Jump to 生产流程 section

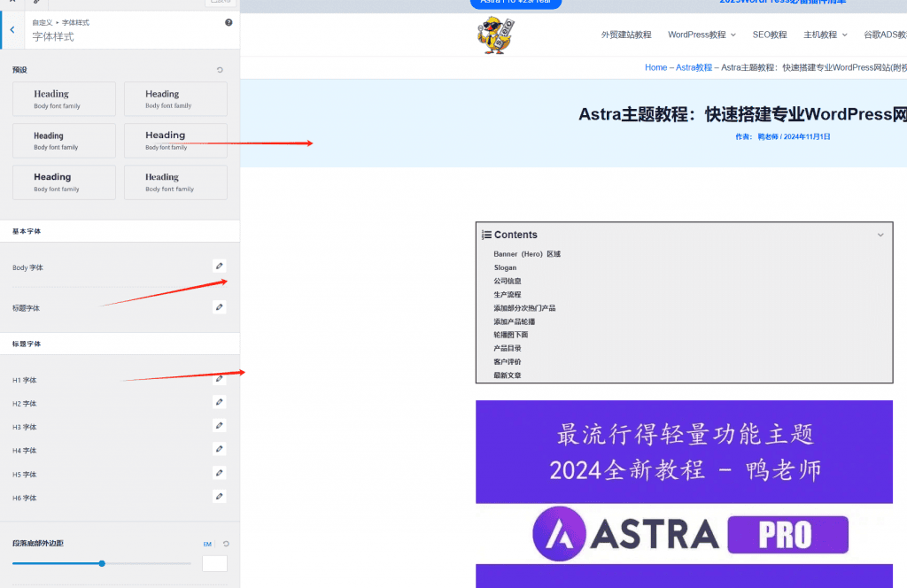pos(508,295)
